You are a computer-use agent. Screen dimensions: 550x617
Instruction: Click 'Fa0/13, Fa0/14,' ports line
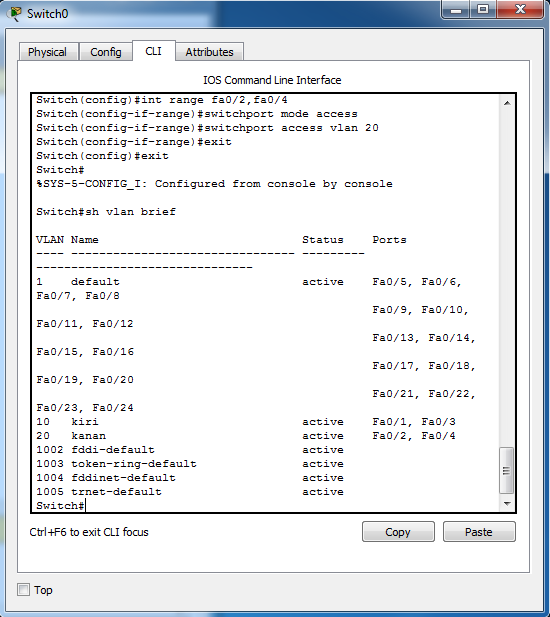pyautogui.click(x=424, y=338)
